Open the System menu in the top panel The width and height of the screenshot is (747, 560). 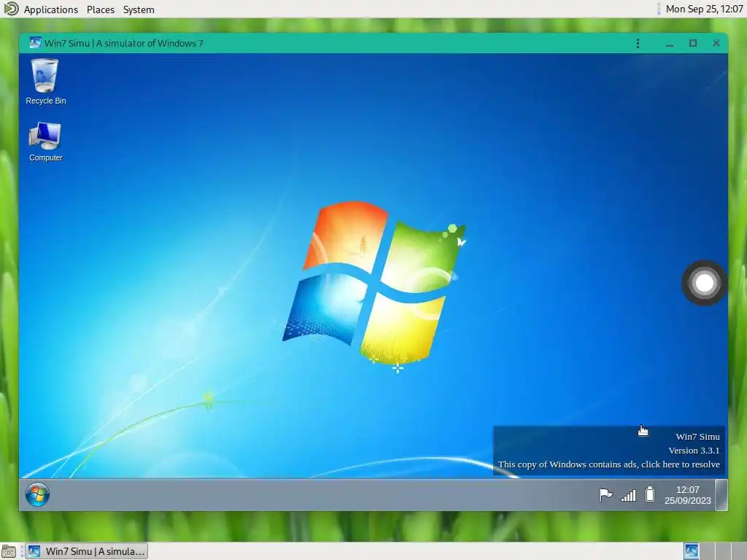[x=139, y=9]
